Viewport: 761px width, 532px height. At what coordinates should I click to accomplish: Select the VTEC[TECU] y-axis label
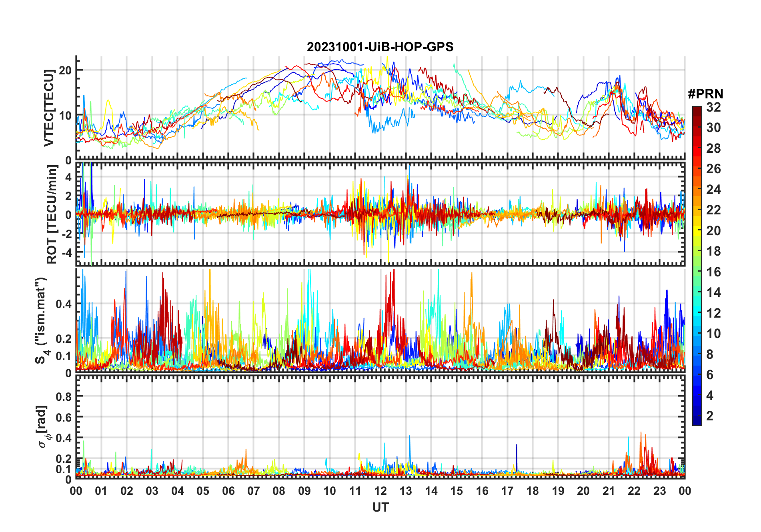(x=49, y=108)
